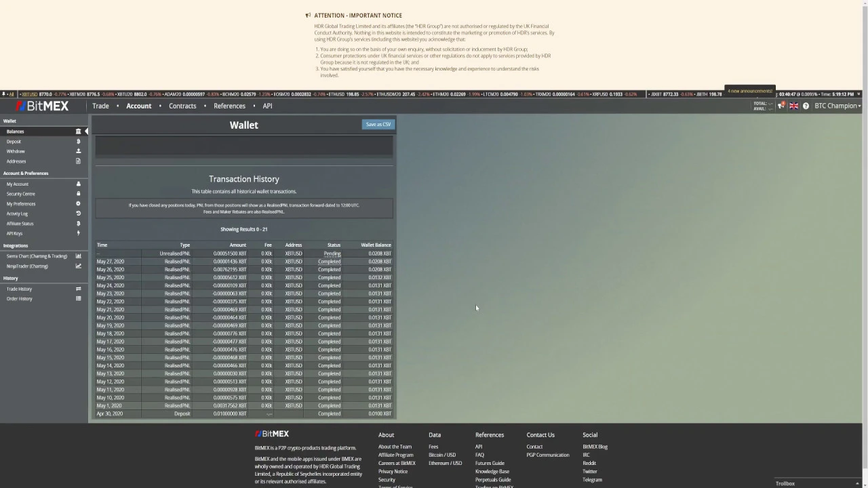The height and width of the screenshot is (488, 868).
Task: Click the Time column header
Action: (102, 245)
